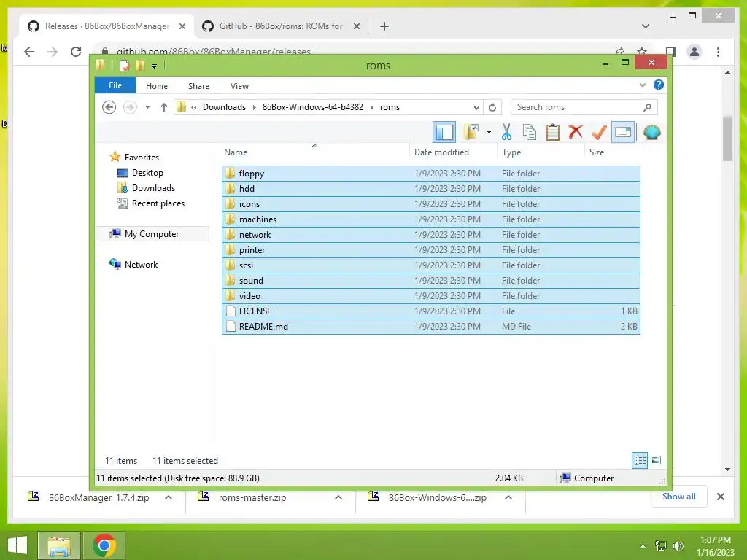Cut the selection with the scissors icon
This screenshot has height=560, width=747.
coord(506,132)
